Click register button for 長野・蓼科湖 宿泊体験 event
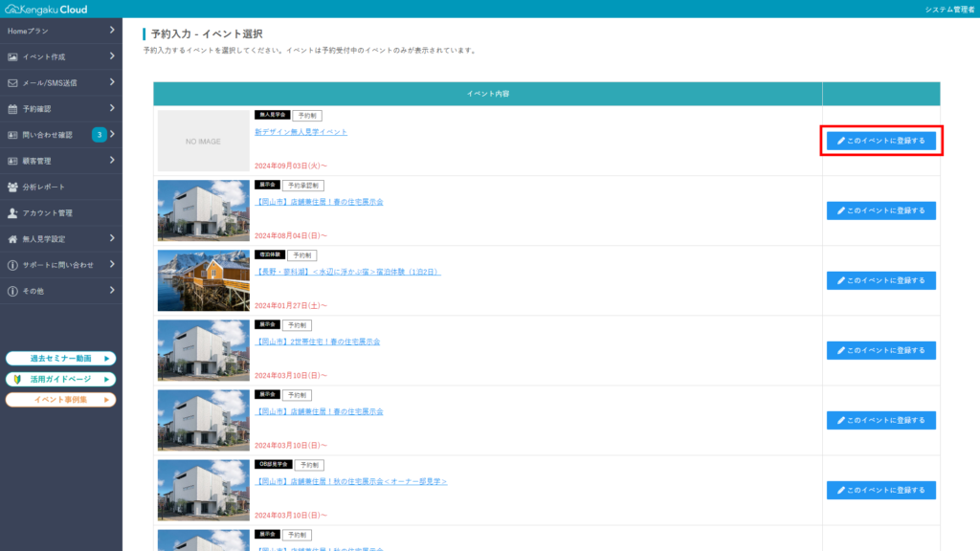This screenshot has width=980, height=551. pyautogui.click(x=881, y=280)
